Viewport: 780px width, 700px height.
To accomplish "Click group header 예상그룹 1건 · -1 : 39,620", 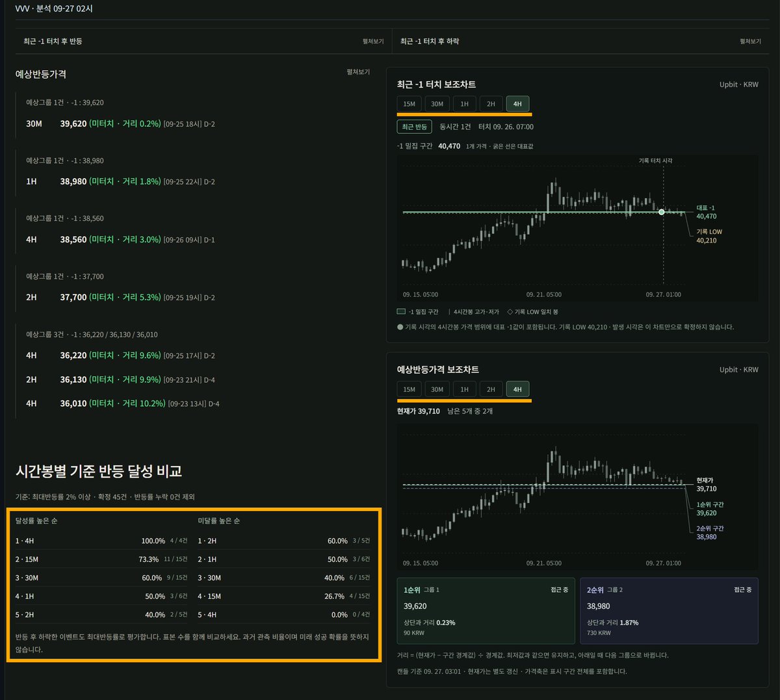I will click(x=65, y=103).
